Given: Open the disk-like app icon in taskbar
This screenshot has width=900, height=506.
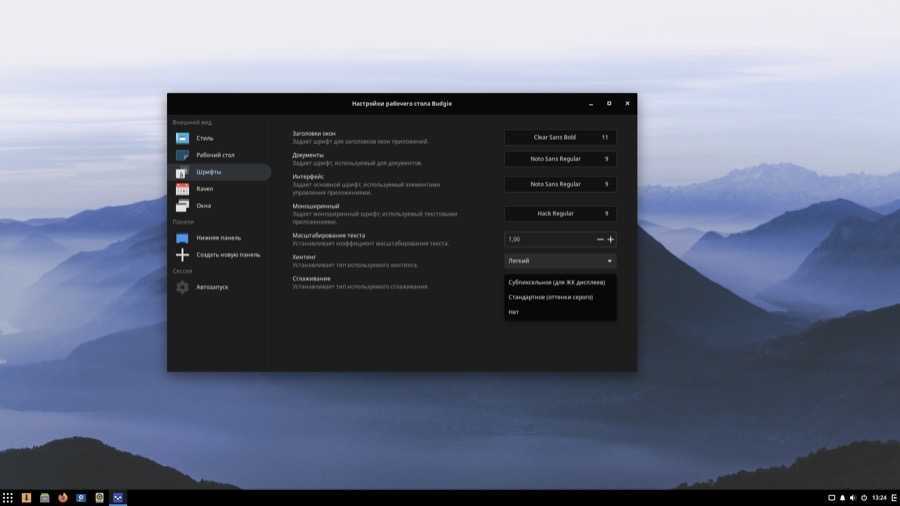Looking at the screenshot, I should 99,498.
